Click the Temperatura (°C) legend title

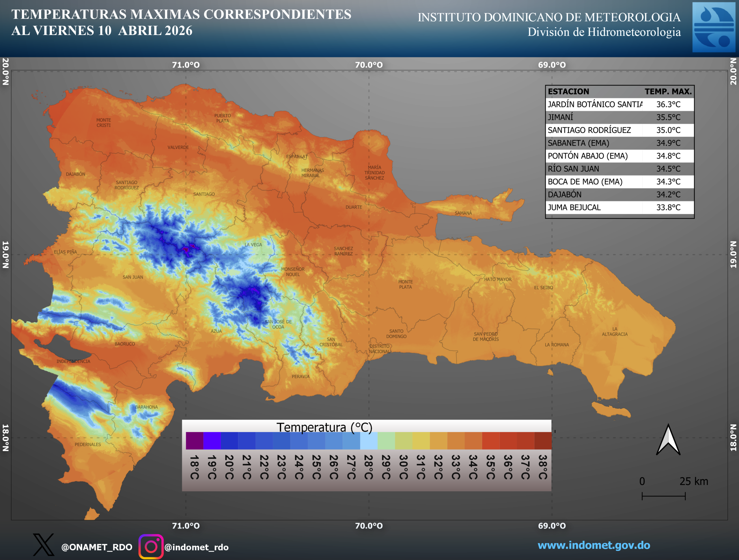coord(324,427)
